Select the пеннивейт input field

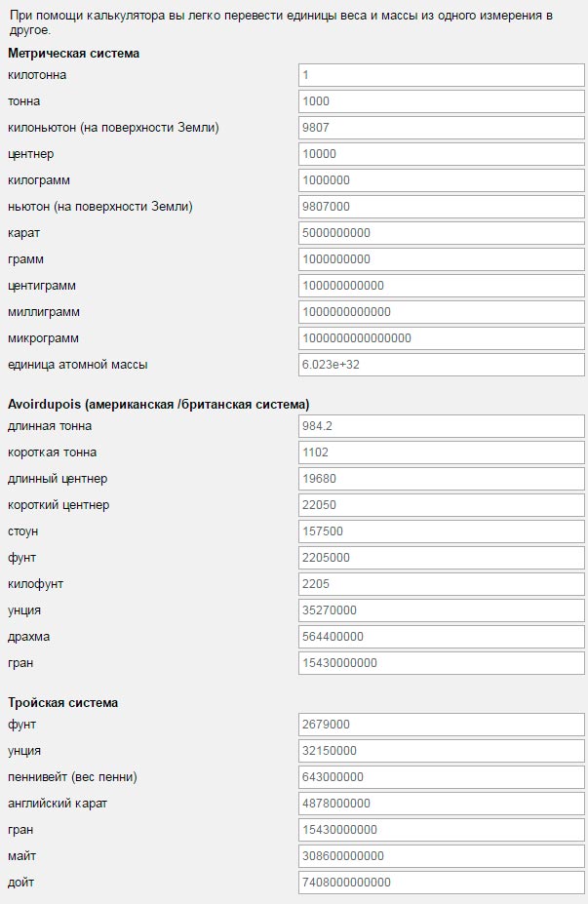[442, 777]
